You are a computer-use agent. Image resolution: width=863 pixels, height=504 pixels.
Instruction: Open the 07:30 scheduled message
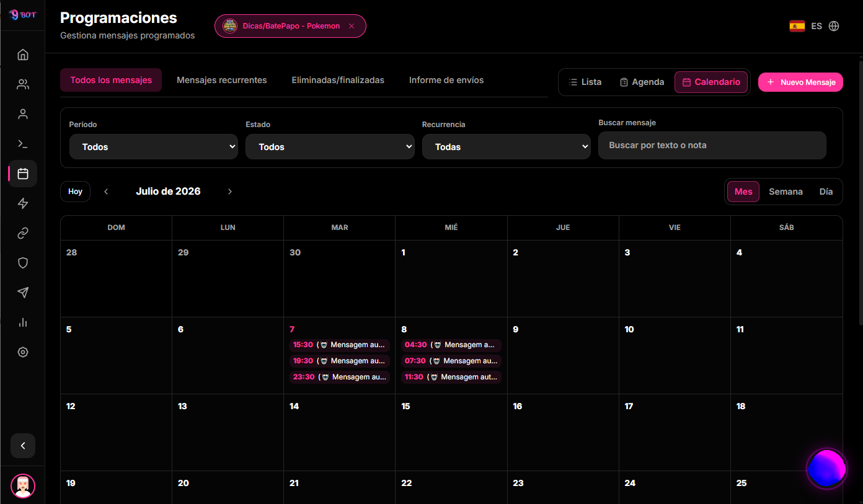451,361
